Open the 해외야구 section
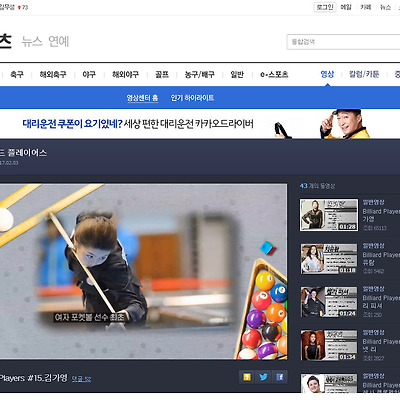This screenshot has width=400, height=400. (x=125, y=74)
